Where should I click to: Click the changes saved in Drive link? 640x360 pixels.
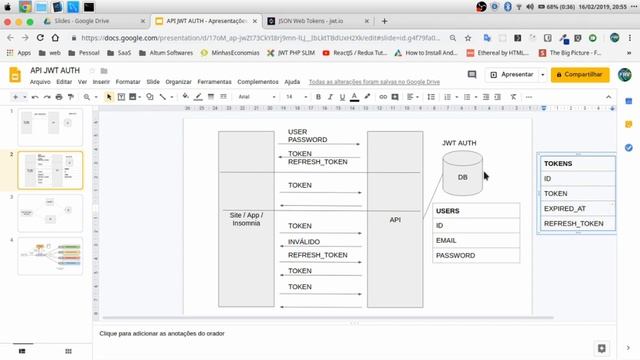[374, 82]
